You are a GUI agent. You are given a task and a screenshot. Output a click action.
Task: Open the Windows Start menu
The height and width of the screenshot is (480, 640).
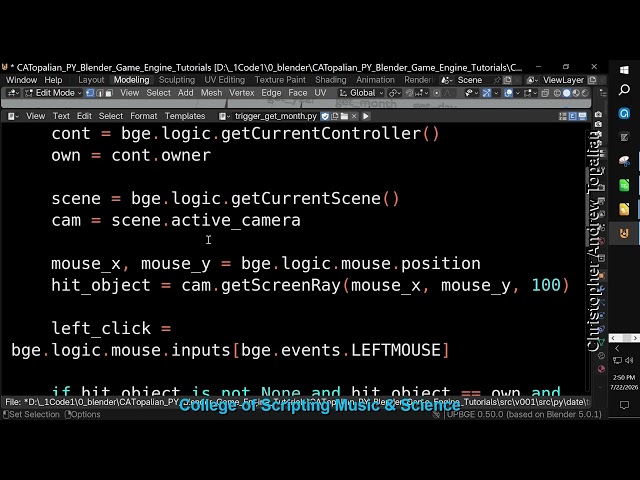coord(624,70)
